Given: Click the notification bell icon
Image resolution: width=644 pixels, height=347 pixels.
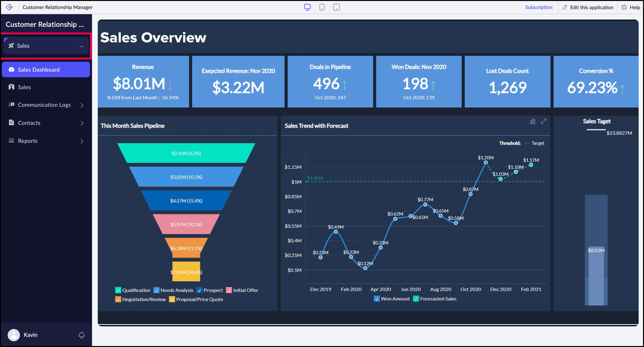Looking at the screenshot, I should [81, 335].
